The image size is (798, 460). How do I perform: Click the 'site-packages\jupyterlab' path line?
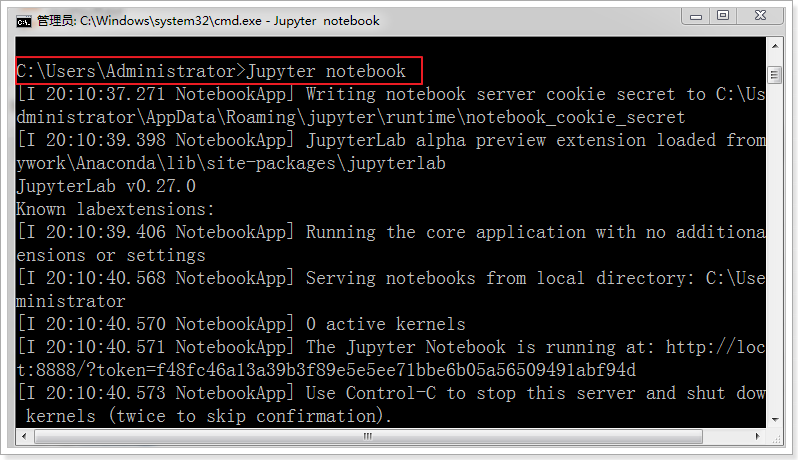pyautogui.click(x=231, y=163)
